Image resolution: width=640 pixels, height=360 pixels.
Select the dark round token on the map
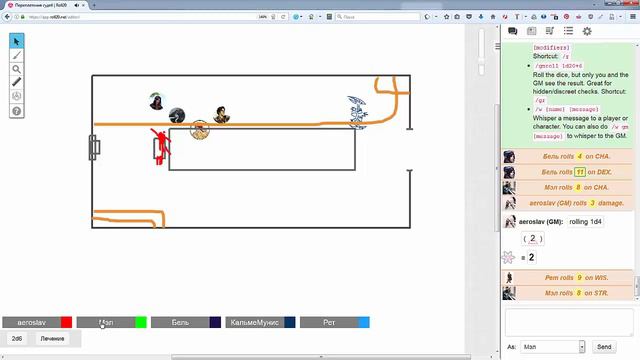pos(177,116)
